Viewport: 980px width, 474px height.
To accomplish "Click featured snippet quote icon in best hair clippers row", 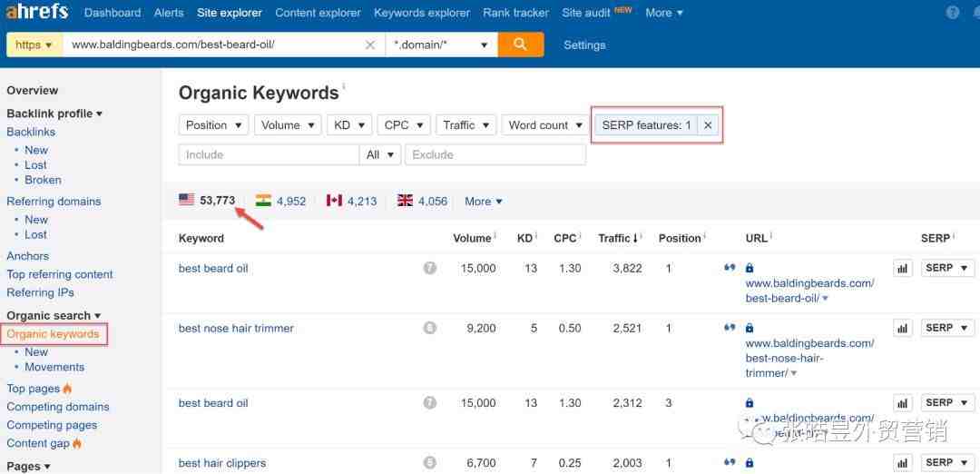I will [x=730, y=463].
